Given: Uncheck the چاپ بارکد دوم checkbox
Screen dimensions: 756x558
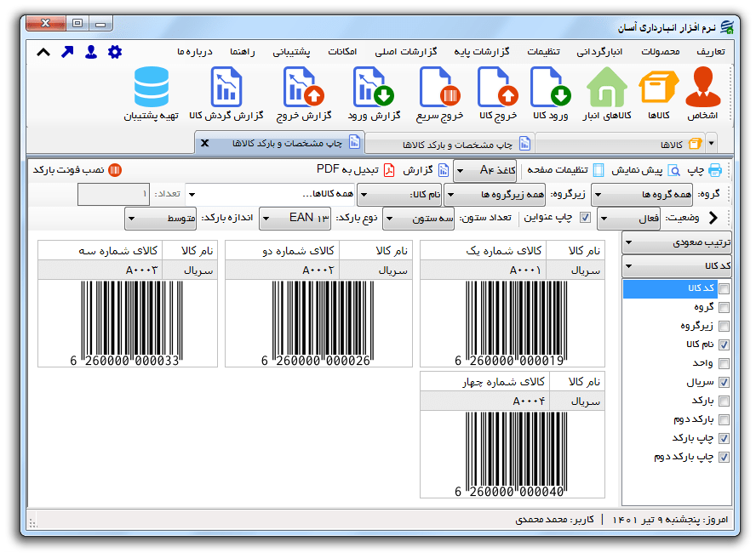Looking at the screenshot, I should [x=724, y=457].
